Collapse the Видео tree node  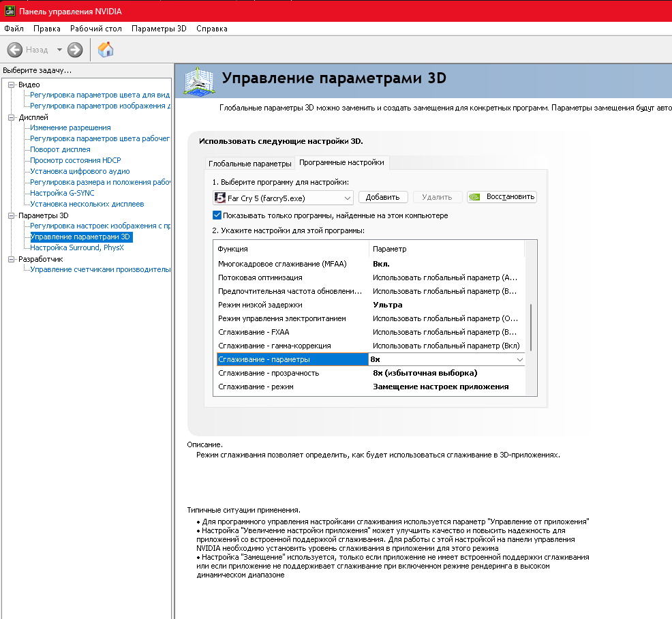[11, 85]
